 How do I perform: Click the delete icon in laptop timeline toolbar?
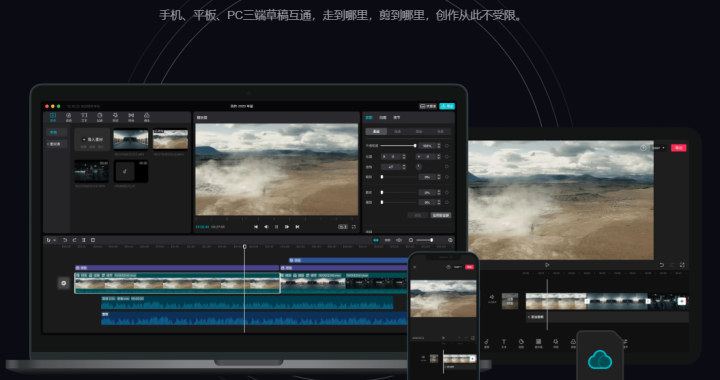coord(93,240)
